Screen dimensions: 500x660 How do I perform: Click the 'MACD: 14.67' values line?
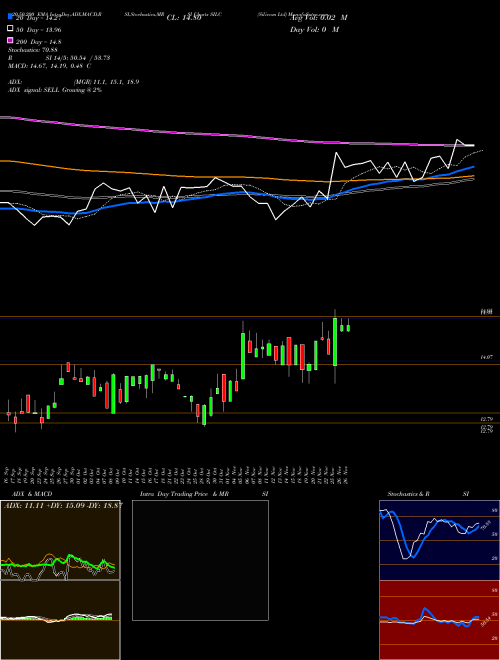point(50,66)
